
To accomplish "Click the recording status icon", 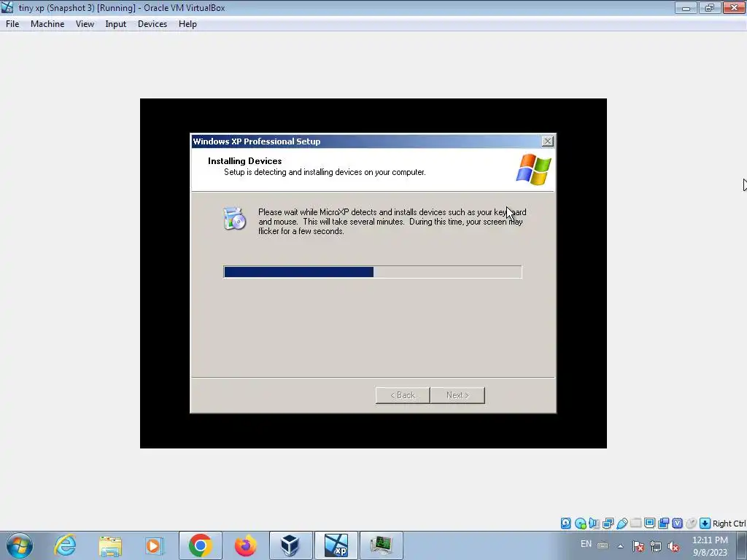I will (x=663, y=524).
